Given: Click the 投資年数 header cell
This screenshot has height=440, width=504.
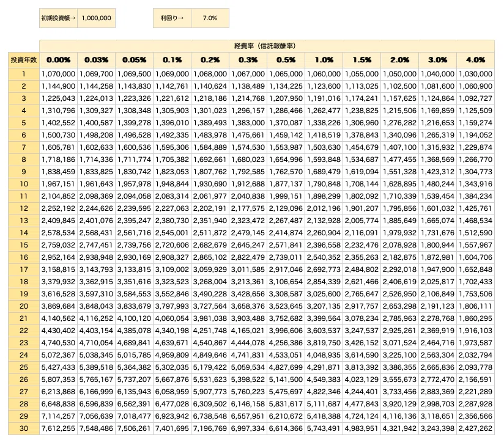Looking at the screenshot, I should (24, 60).
